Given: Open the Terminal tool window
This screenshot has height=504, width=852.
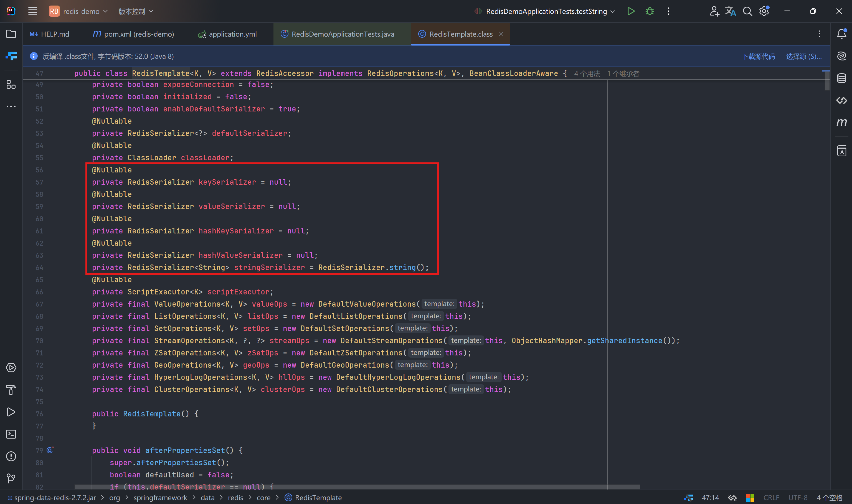Looking at the screenshot, I should (11, 434).
